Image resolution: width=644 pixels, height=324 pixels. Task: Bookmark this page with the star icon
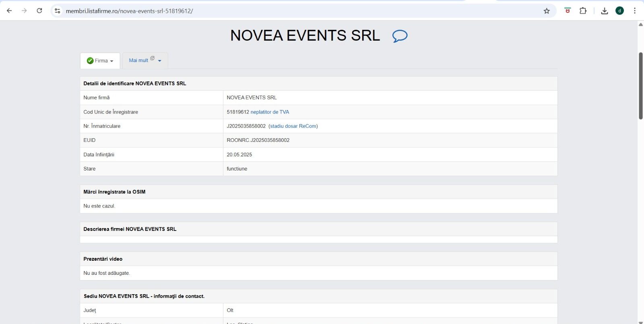click(x=547, y=11)
